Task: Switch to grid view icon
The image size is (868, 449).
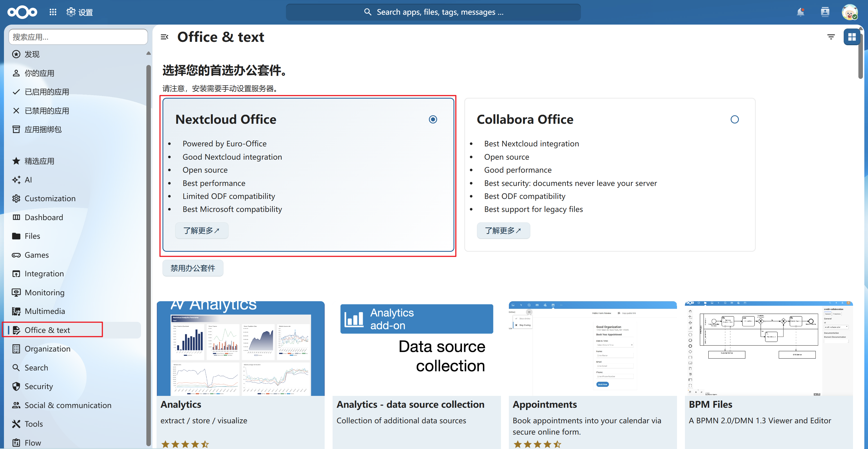Action: [x=852, y=37]
